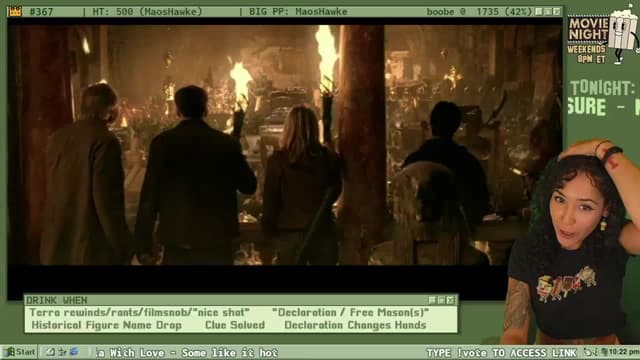Select "Declaration Changes Hands" rule
Viewport: 640px width, 360px height.
coord(355,325)
